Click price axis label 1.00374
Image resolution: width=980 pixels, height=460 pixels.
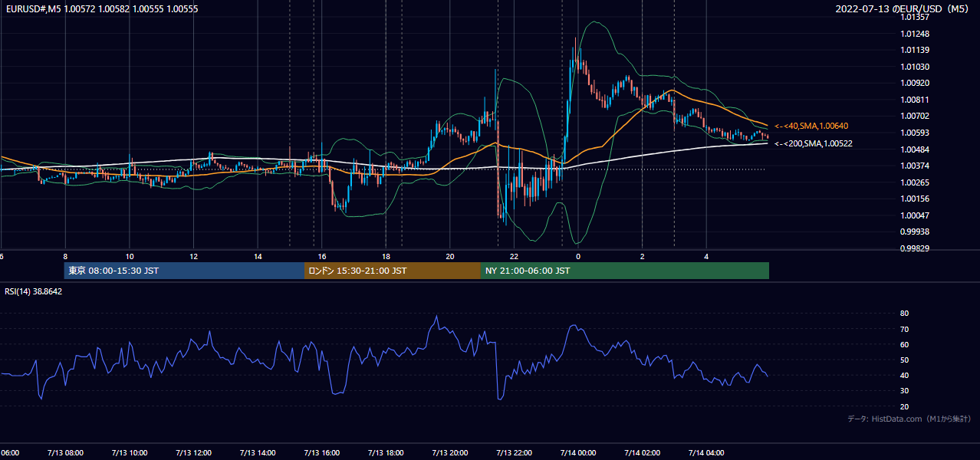(915, 166)
